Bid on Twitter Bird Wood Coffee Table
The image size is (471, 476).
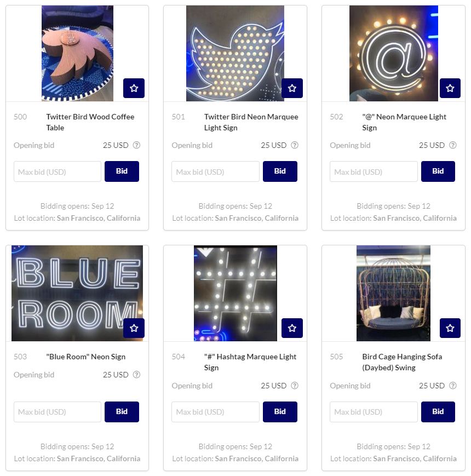click(x=122, y=171)
